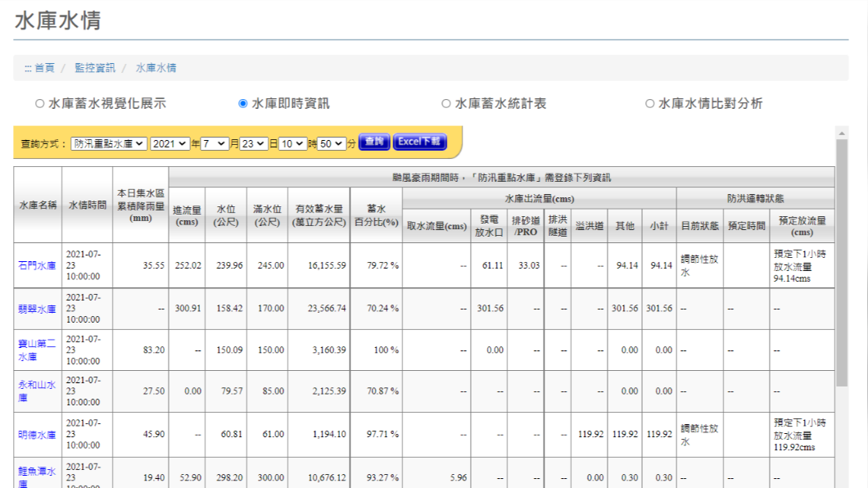Open the year 2021 dropdown

point(170,144)
